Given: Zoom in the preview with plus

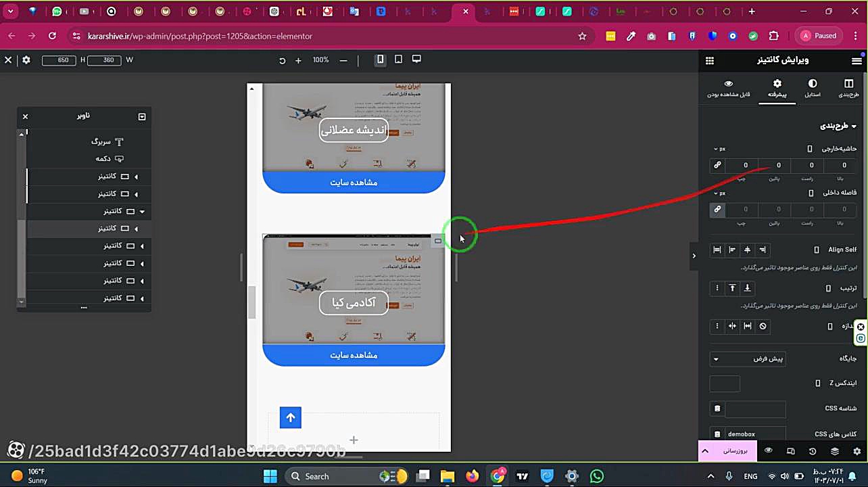Looking at the screenshot, I should [x=298, y=60].
